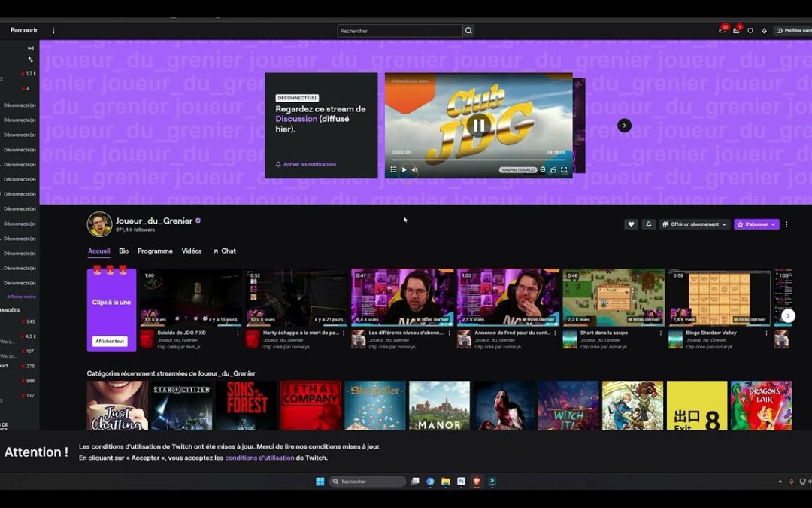Image resolution: width=812 pixels, height=508 pixels.
Task: Click the sidebar sort arrows icon
Action: pos(31,60)
